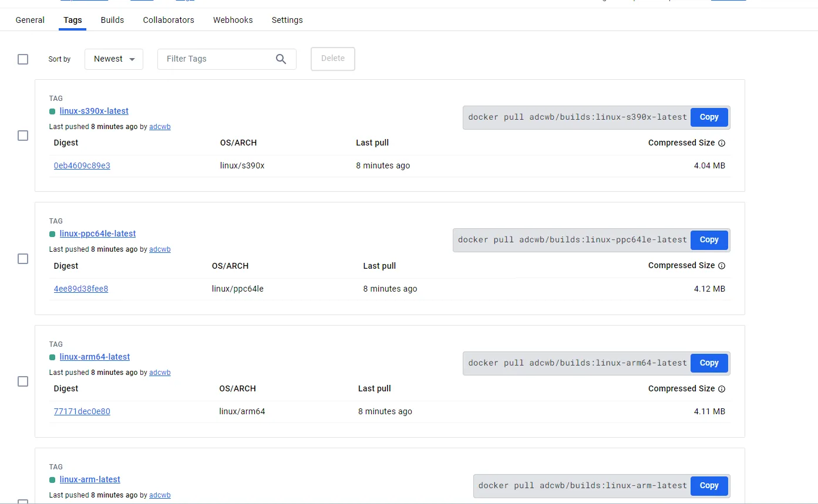This screenshot has width=818, height=504.
Task: Click info icon beside s390x Compressed Size
Action: (x=722, y=143)
